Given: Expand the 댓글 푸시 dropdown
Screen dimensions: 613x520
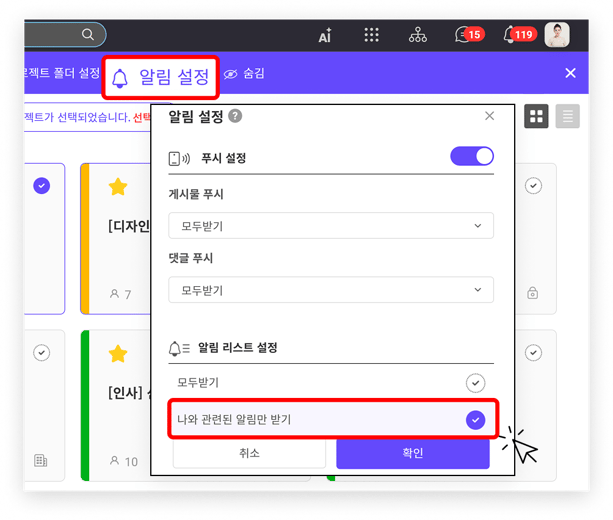Looking at the screenshot, I should (330, 290).
